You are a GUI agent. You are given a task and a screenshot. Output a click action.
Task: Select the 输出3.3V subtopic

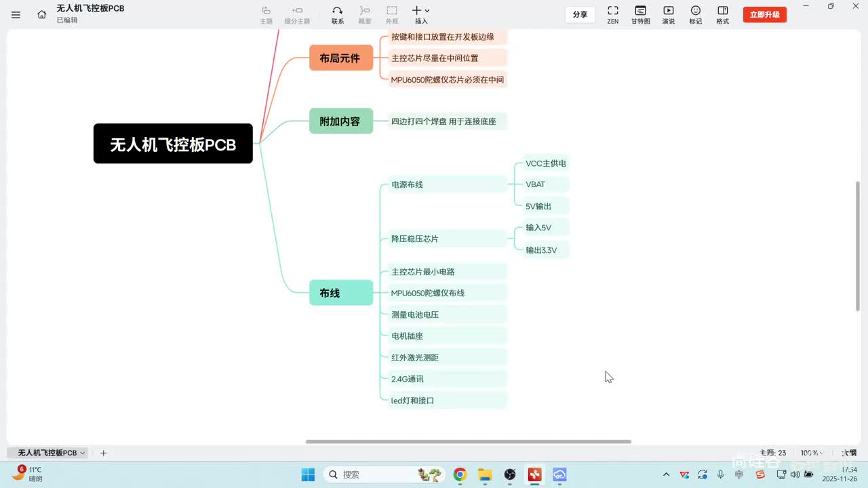tap(545, 250)
